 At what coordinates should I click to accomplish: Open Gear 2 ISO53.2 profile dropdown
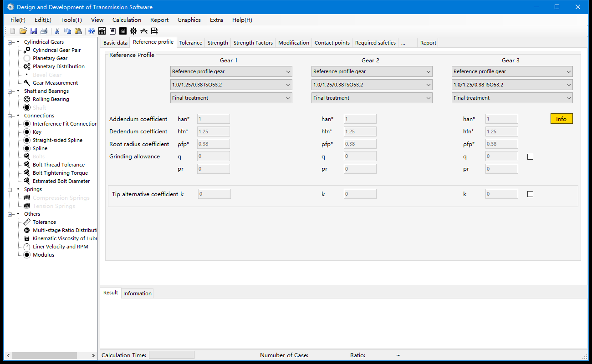tap(372, 85)
